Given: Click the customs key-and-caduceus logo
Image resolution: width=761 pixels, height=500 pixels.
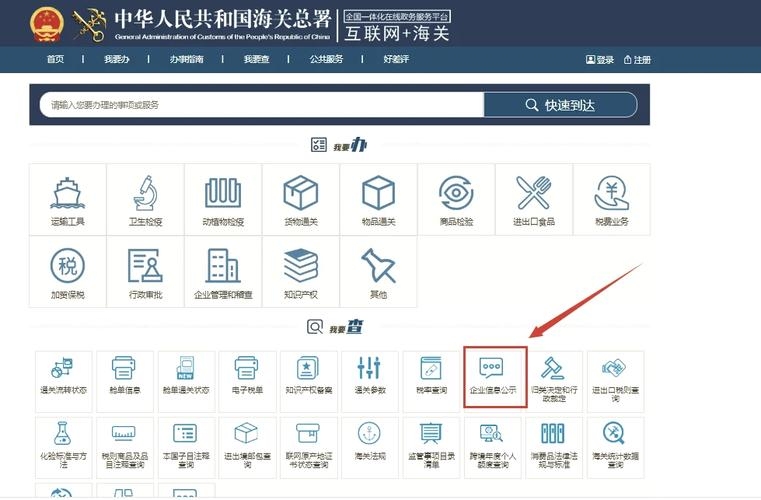Looking at the screenshot, I should tap(89, 25).
